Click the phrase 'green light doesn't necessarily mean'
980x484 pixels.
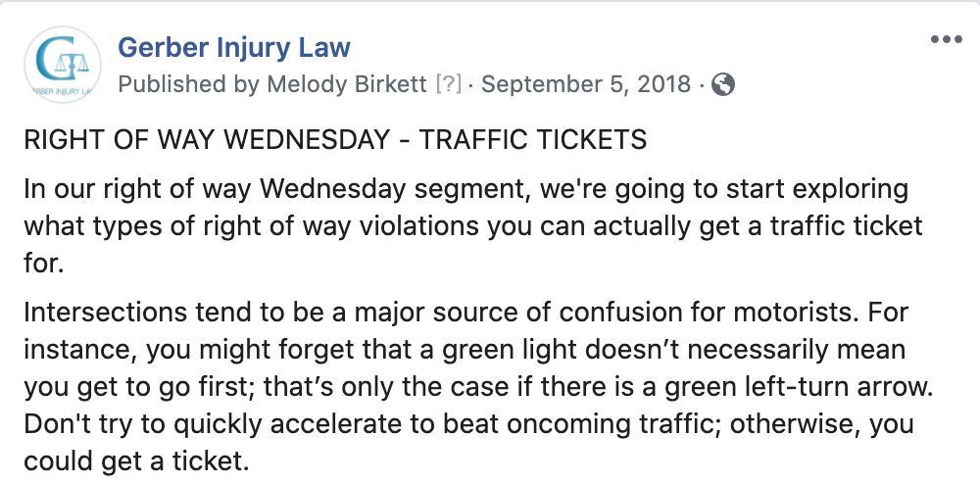pos(674,349)
